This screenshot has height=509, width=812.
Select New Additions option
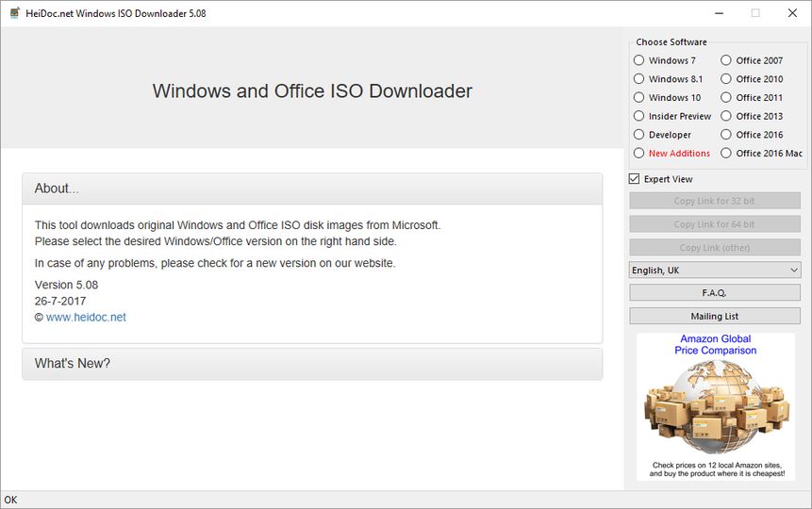638,154
